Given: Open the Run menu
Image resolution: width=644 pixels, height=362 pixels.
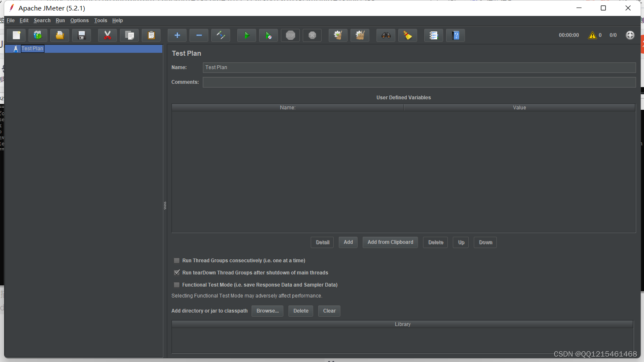Looking at the screenshot, I should [x=60, y=21].
